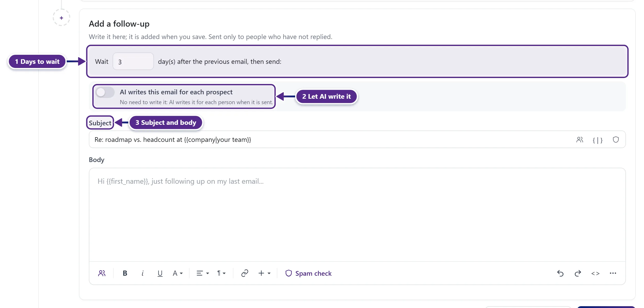Click the dashed plus add-step circle
This screenshot has height=308, width=644.
(61, 18)
